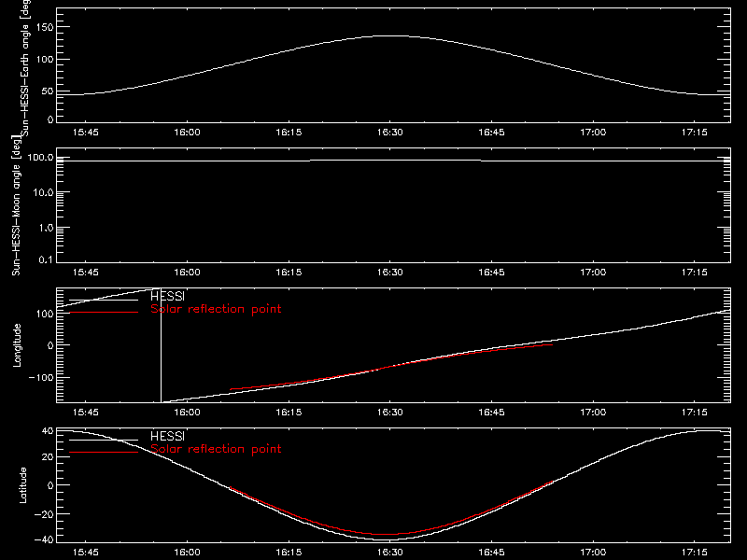The image size is (747, 560).
Task: Click 16:00 under the Earth angle plot
Action: [188, 133]
